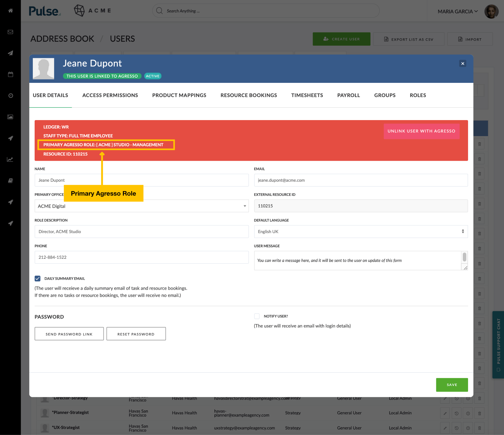This screenshot has height=435, width=504.
Task: Open the line chart sidebar icon
Action: point(10,159)
